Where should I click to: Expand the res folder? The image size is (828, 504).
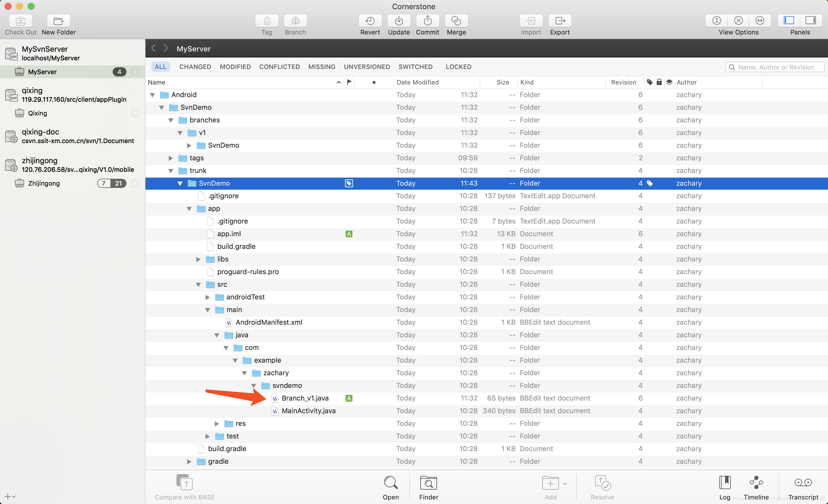coord(217,424)
